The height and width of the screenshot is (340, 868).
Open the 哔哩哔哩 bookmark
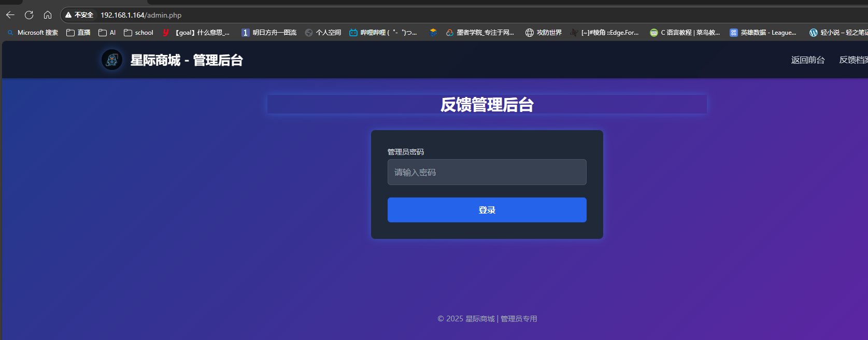click(383, 33)
